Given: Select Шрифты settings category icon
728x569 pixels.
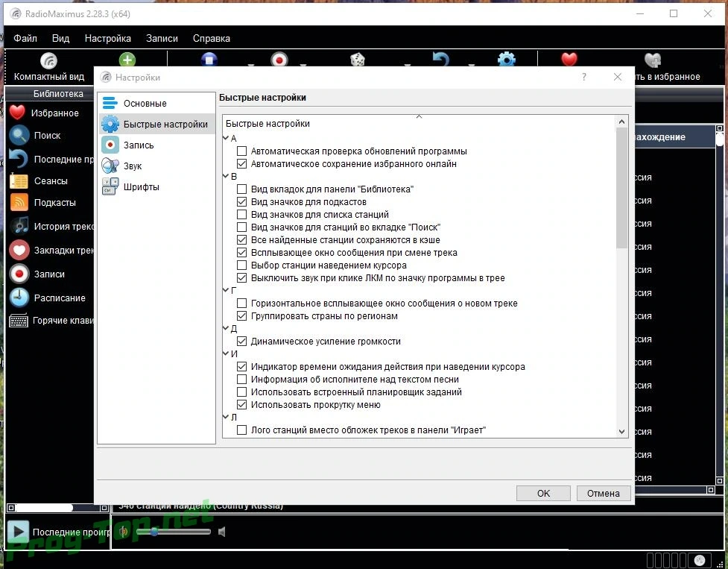Looking at the screenshot, I should (x=110, y=186).
